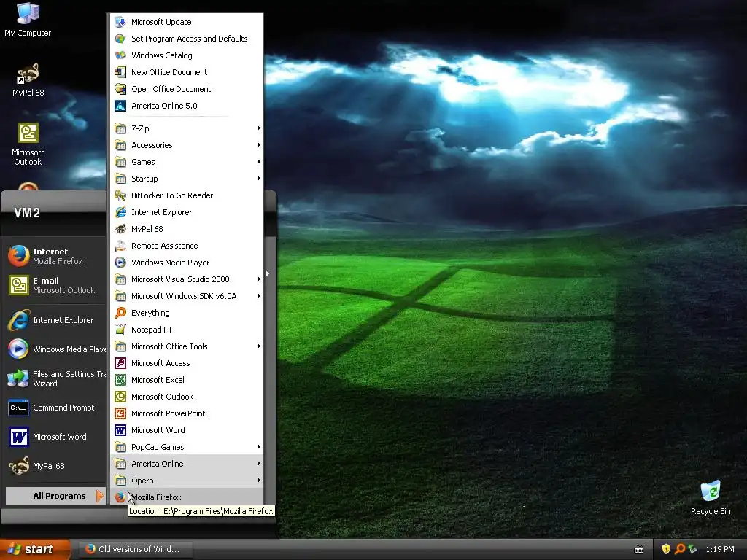Viewport: 747px width, 560px height.
Task: Open the Games folder menu item
Action: pyautogui.click(x=187, y=162)
